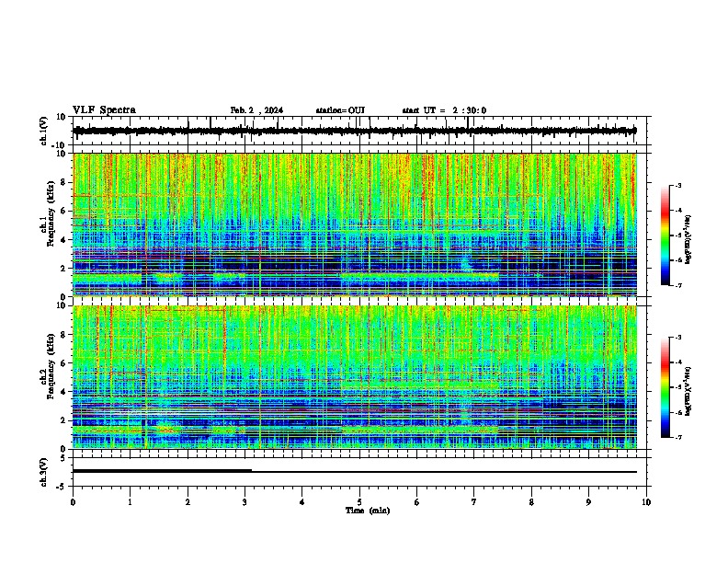728x563 pixels.
Task: Click the color scale bar beside ch.1 spectrogram
Action: click(665, 236)
